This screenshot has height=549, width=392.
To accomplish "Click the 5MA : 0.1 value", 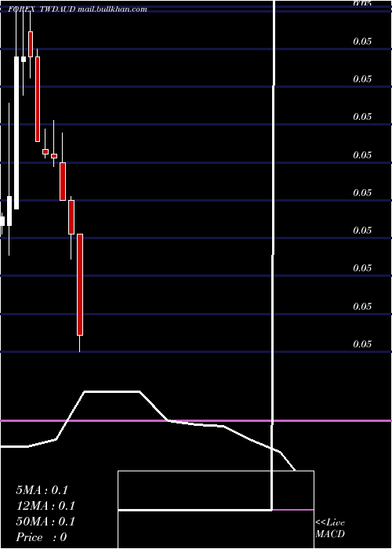I will coord(42,490).
